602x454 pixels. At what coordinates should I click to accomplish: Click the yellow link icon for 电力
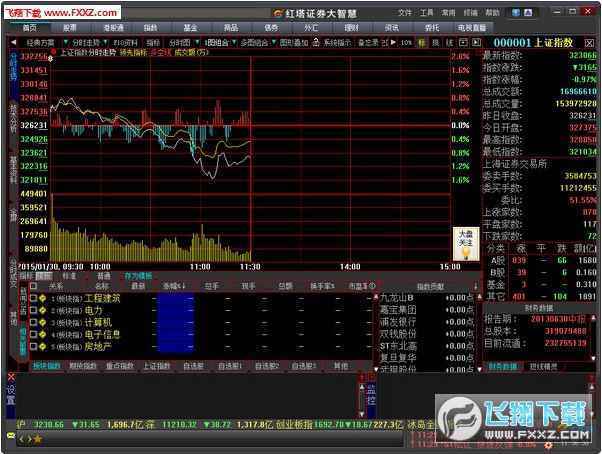pos(43,310)
